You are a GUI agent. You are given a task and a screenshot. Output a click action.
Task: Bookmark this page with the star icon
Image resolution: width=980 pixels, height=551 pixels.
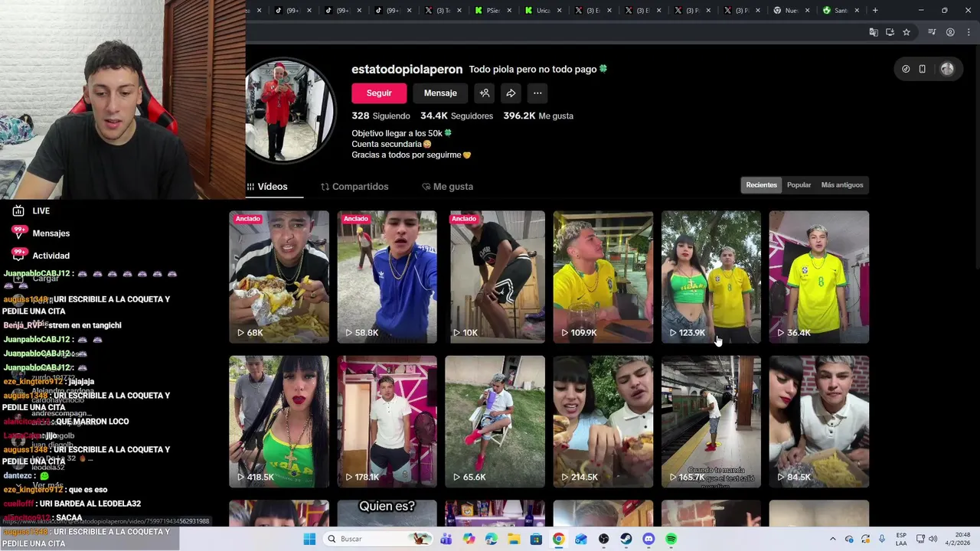[x=906, y=32]
